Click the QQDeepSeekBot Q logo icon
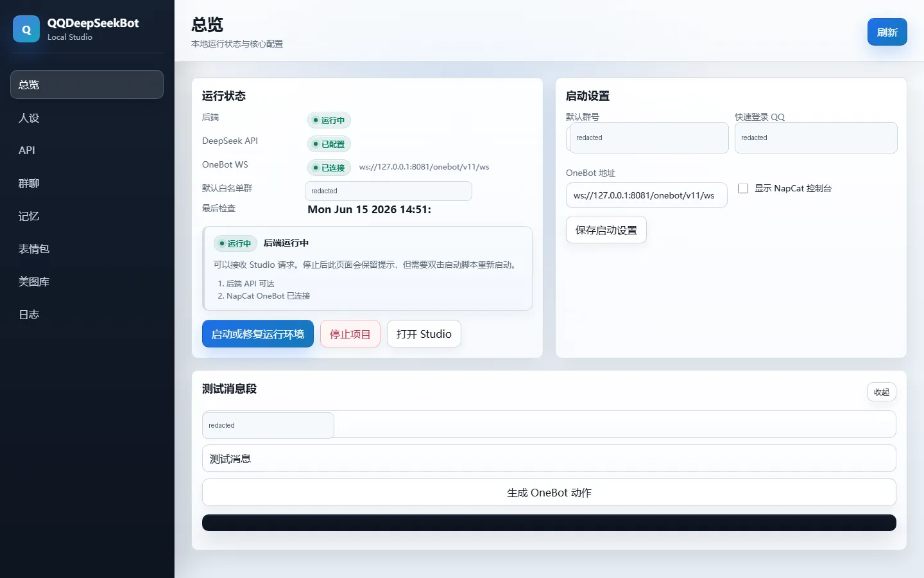The image size is (924, 578). [x=26, y=29]
